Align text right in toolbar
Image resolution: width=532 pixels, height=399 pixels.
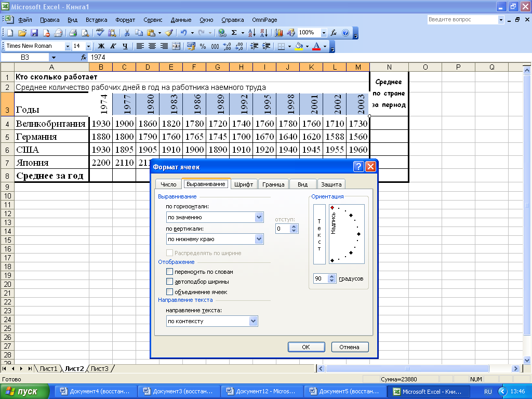coord(164,46)
